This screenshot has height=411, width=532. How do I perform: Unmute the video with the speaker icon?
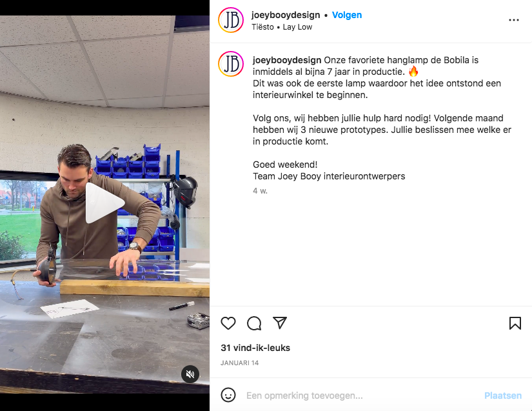pos(190,374)
